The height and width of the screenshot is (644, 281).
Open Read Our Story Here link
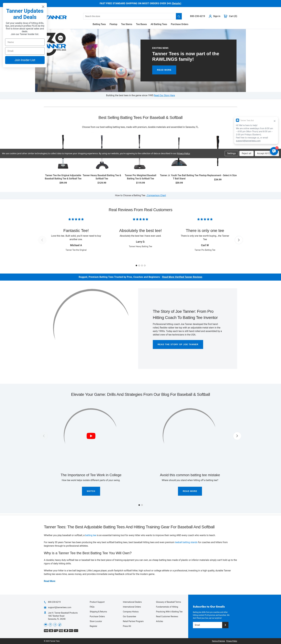164,95
